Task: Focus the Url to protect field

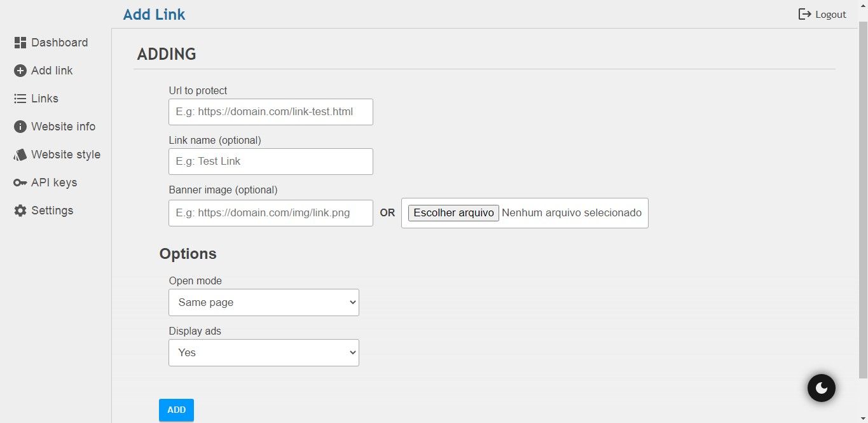Action: [x=270, y=112]
